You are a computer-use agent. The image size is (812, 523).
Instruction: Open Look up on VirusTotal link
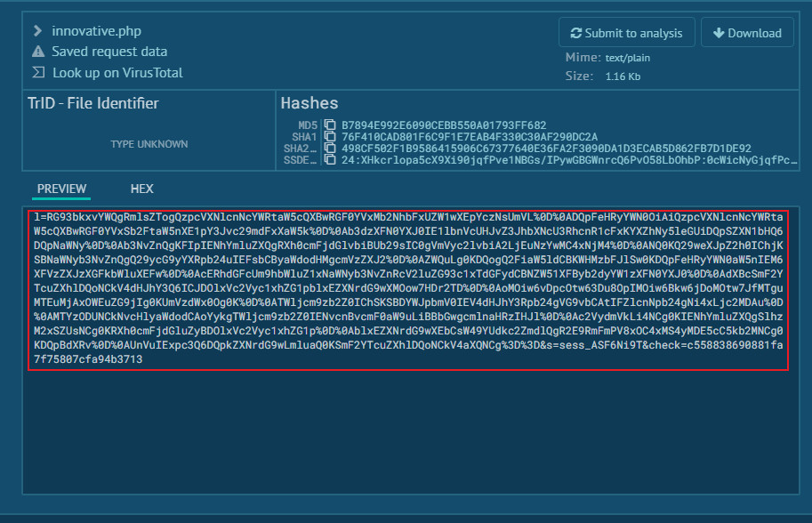pos(117,73)
